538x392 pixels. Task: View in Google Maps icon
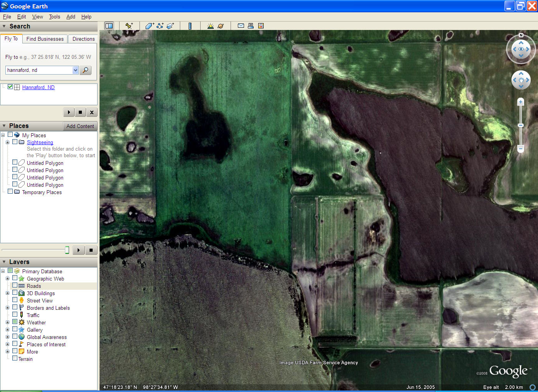pos(261,26)
